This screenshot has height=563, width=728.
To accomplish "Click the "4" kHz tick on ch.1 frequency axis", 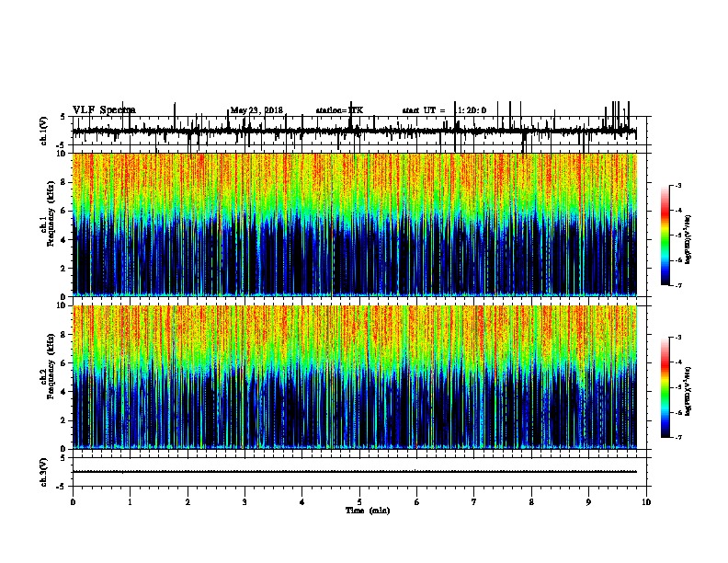I will point(64,240).
